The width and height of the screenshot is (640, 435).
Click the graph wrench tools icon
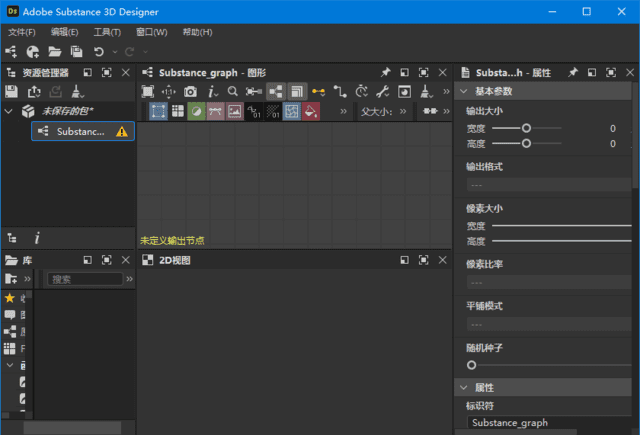(382, 91)
